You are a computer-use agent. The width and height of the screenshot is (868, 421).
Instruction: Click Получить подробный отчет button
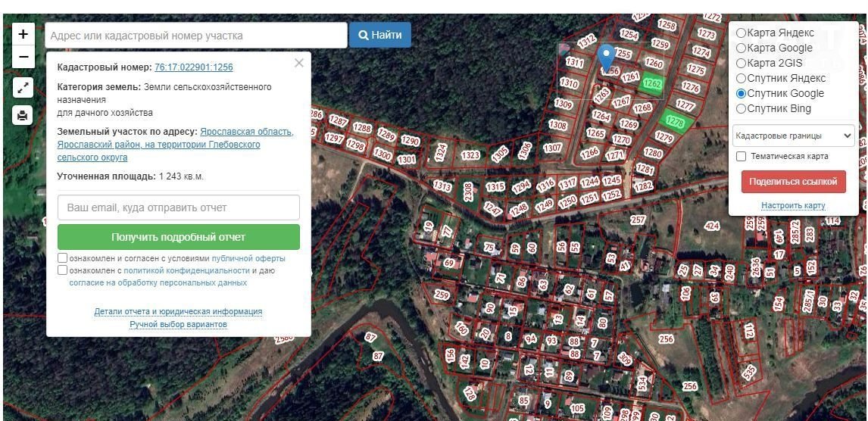point(178,237)
